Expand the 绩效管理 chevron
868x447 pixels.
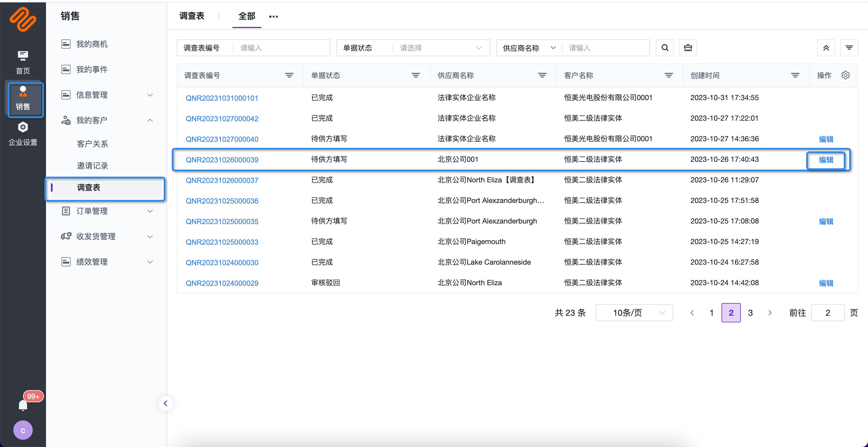(x=150, y=262)
